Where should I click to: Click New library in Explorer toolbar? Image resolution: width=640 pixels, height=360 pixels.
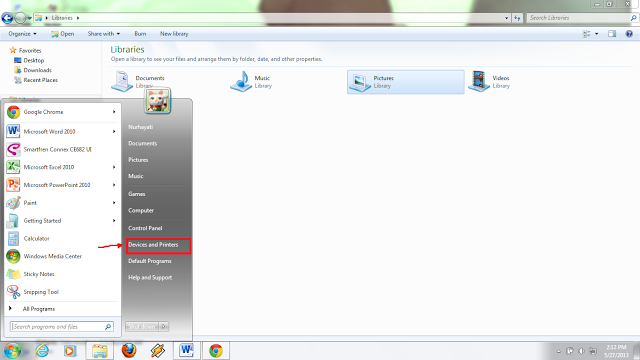click(174, 34)
